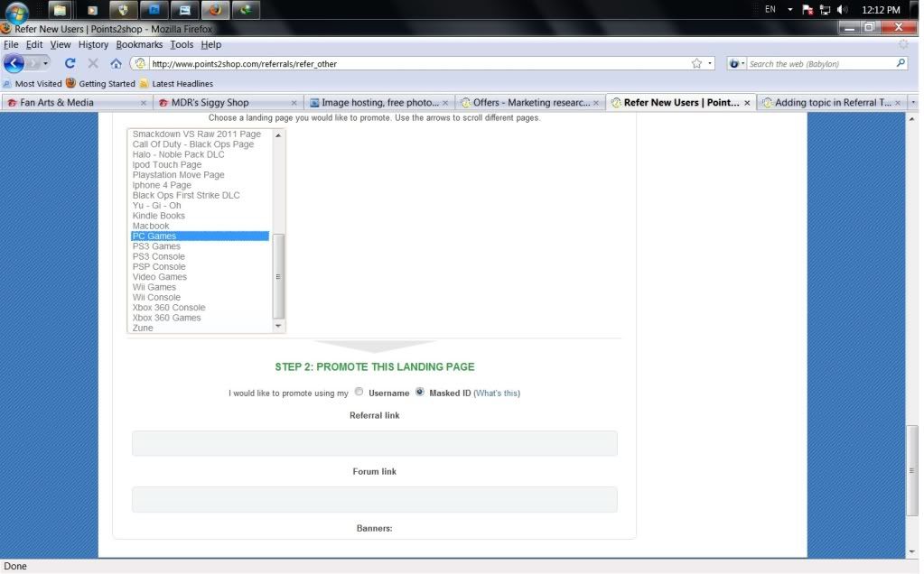
Task: Click the 12:12 PM system clock
Action: (881, 10)
